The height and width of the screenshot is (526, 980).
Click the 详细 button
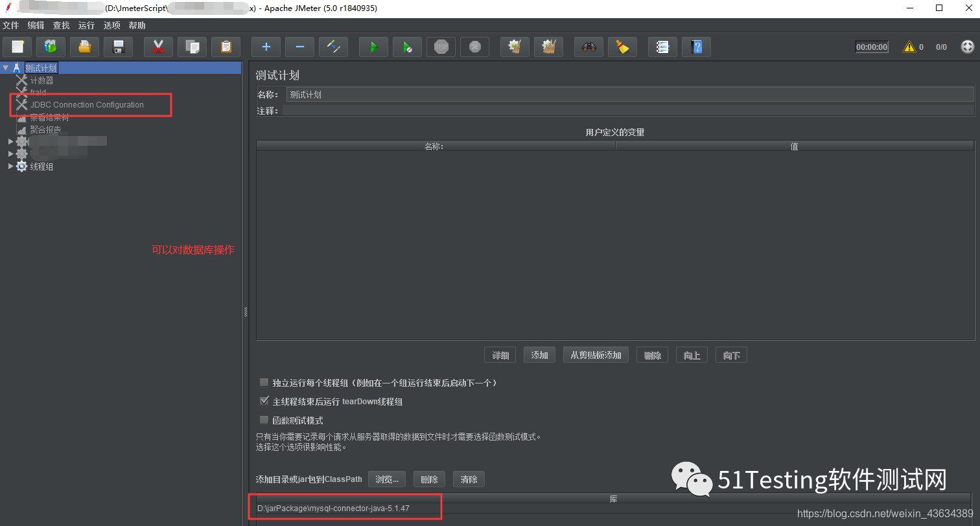(x=500, y=355)
